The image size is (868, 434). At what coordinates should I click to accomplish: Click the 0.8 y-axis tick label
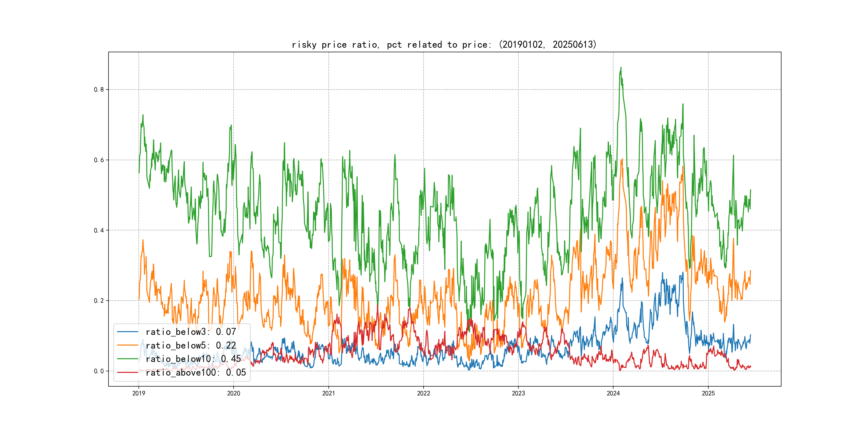[x=99, y=90]
